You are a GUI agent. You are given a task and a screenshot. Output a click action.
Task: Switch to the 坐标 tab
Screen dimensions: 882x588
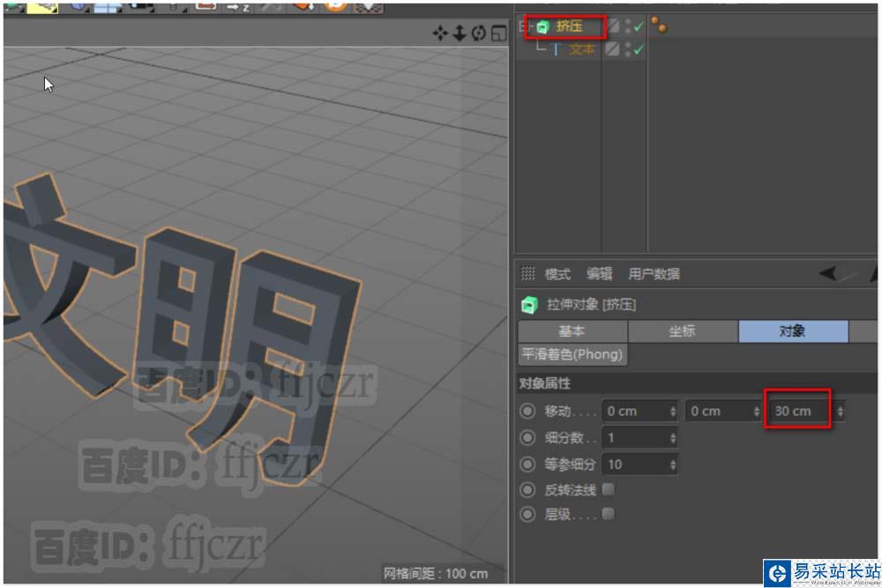683,331
